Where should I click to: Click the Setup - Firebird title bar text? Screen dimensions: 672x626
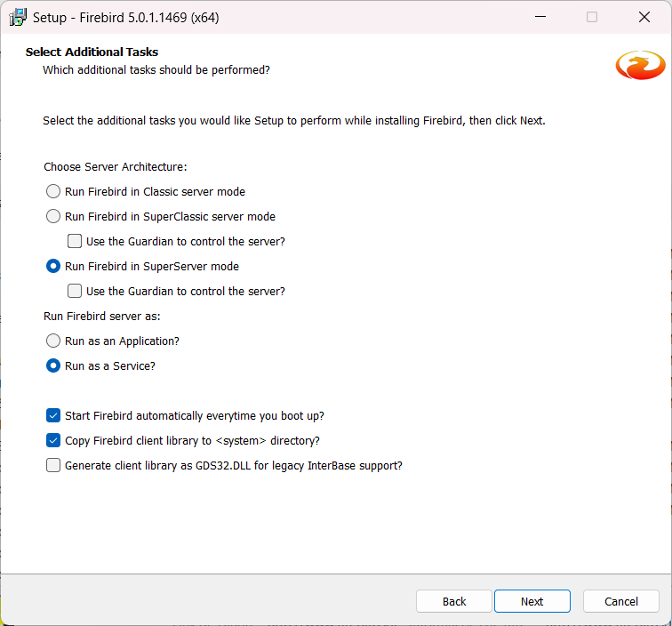126,17
